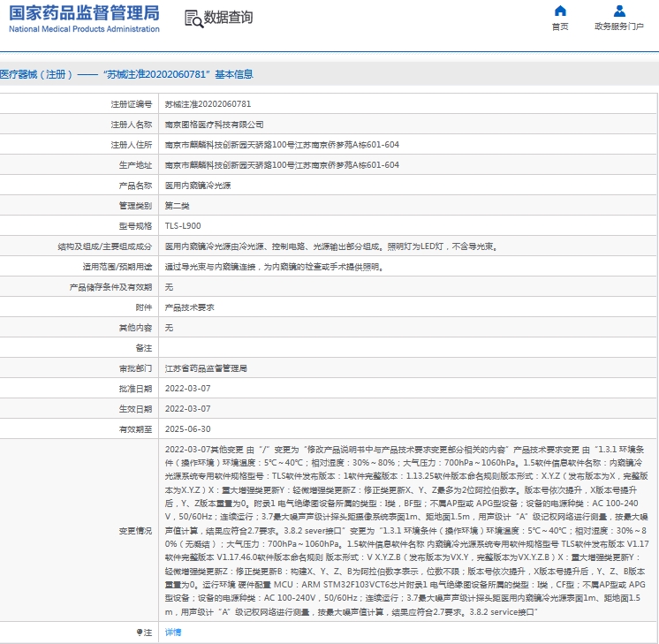Click the 变更情况 change details paragraph

coord(406,531)
